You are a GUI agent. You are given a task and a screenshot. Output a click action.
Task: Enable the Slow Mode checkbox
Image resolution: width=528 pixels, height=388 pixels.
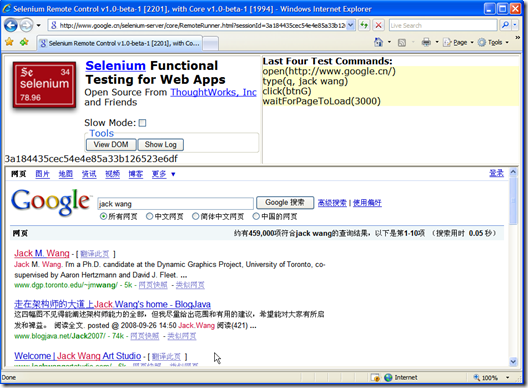coord(142,123)
